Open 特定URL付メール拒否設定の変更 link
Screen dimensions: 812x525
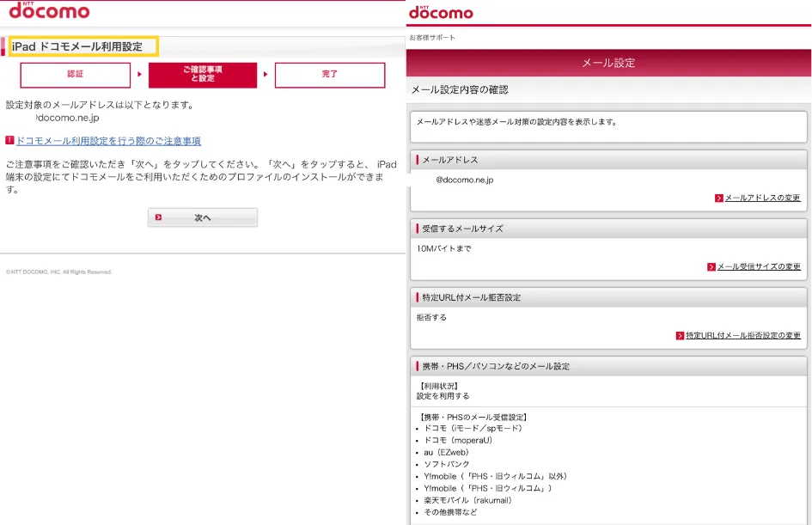click(743, 335)
